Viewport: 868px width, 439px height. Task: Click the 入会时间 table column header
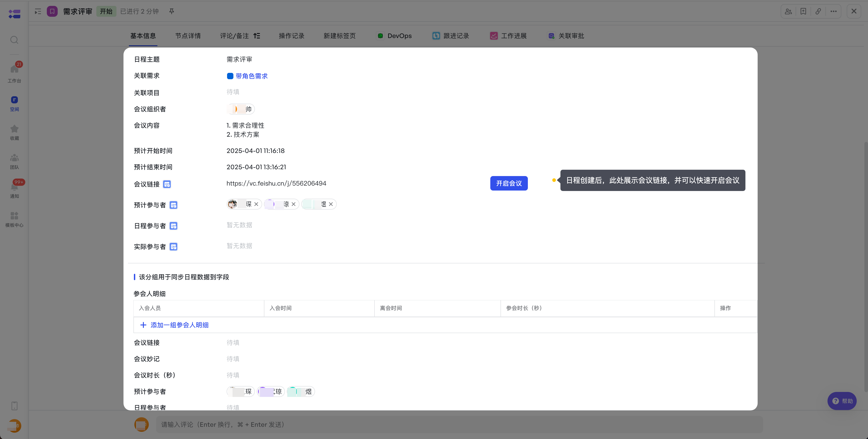tap(319, 308)
